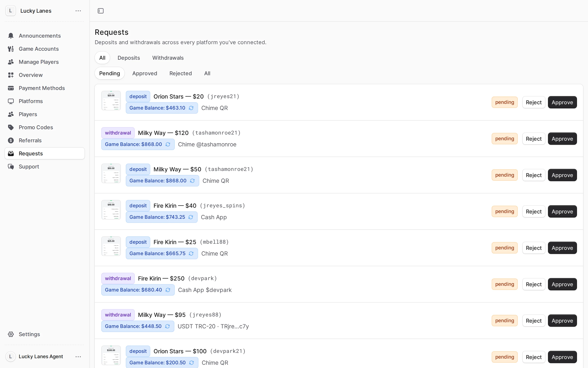Open $50.00 payment receipt thumbnail
The height and width of the screenshot is (368, 588).
(x=111, y=173)
